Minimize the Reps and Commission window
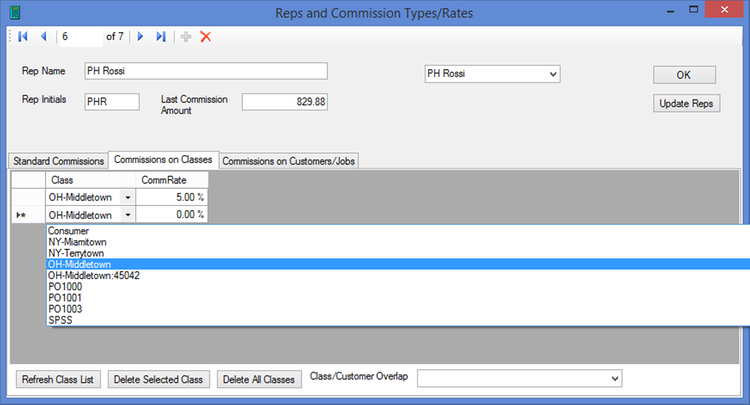This screenshot has height=405, width=750. click(x=671, y=10)
